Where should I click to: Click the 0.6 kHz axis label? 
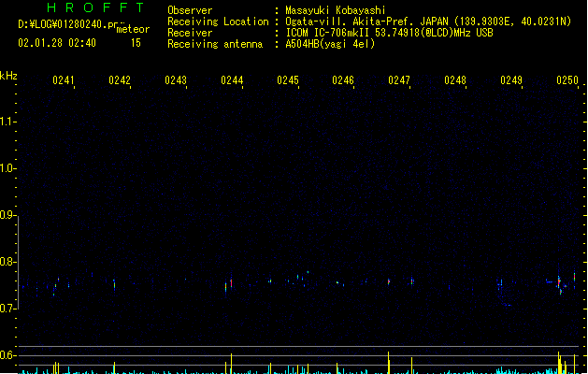[x=7, y=355]
